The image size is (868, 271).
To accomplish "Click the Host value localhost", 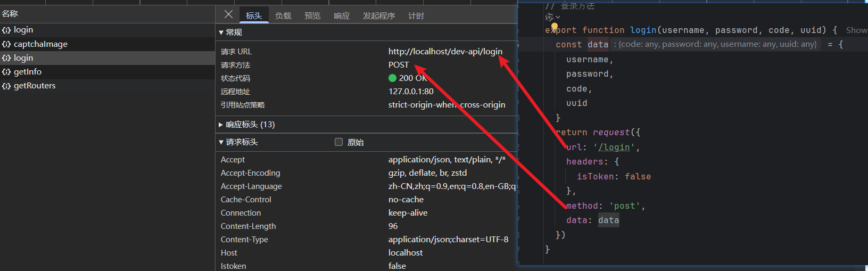I will click(406, 252).
